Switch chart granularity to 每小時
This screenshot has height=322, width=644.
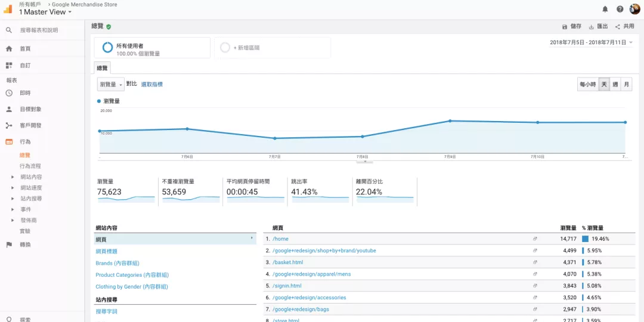(x=588, y=84)
